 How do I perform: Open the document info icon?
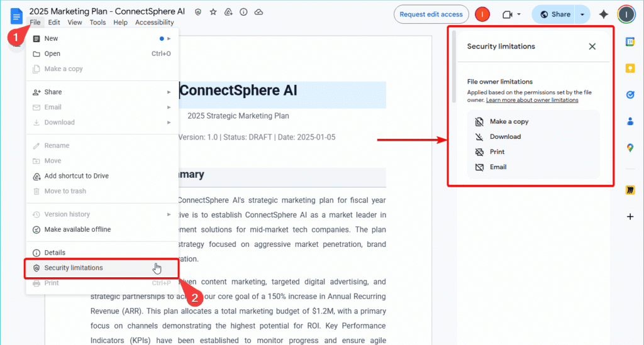point(243,12)
